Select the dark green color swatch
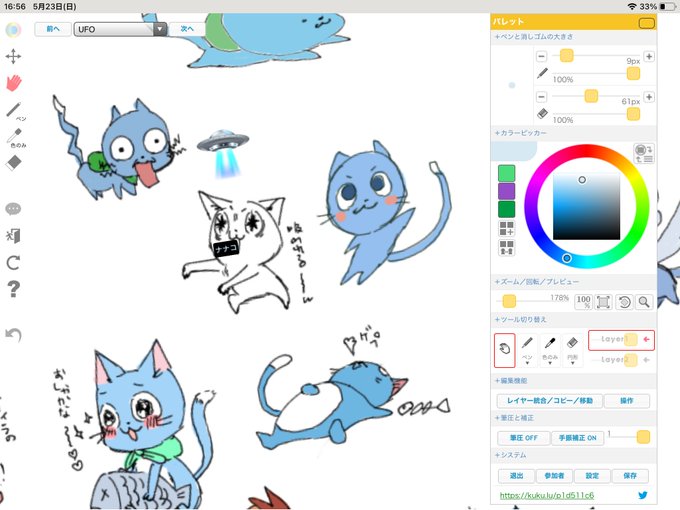 click(x=506, y=209)
